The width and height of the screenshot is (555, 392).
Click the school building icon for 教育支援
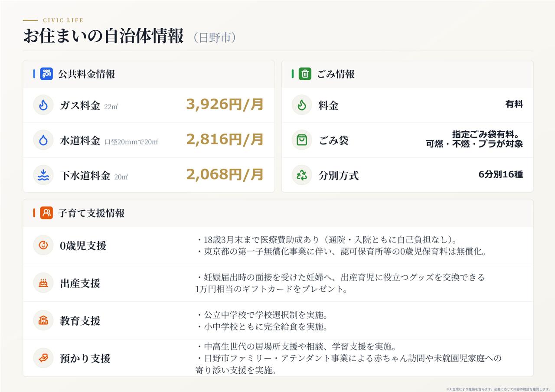point(43,320)
